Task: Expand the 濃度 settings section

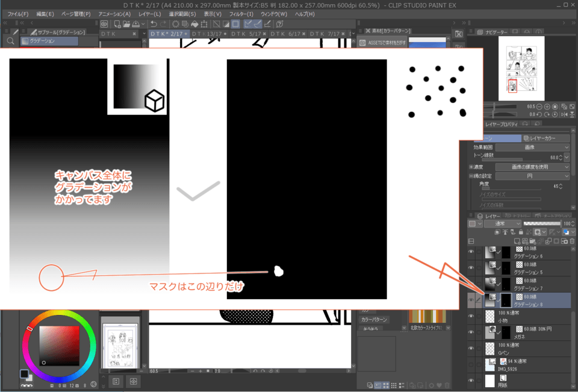Action: 471,166
